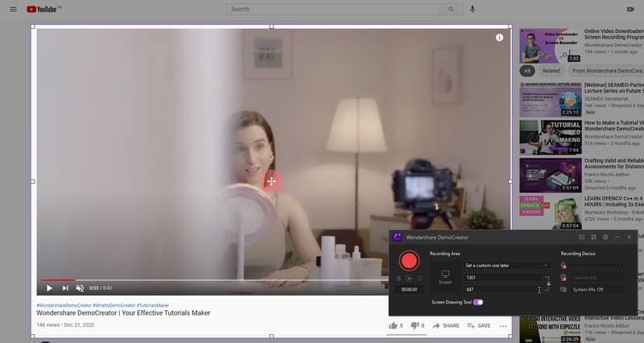The width and height of the screenshot is (644, 343).
Task: Open DemoCreator video editor icon
Action: (x=593, y=237)
